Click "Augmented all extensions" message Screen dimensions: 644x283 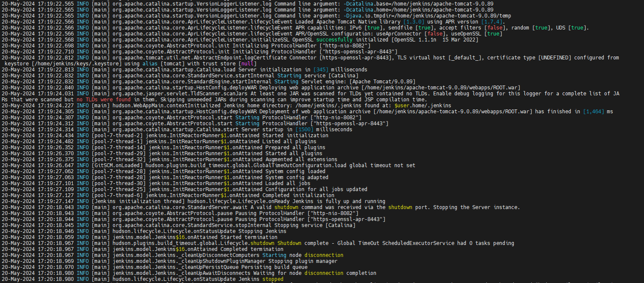pos(301,159)
